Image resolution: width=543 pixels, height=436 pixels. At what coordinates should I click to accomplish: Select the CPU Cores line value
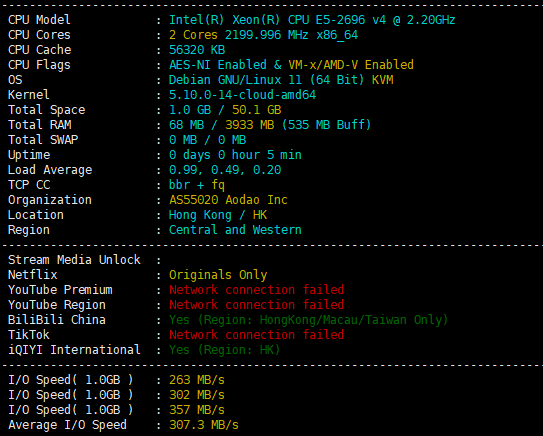(x=264, y=35)
